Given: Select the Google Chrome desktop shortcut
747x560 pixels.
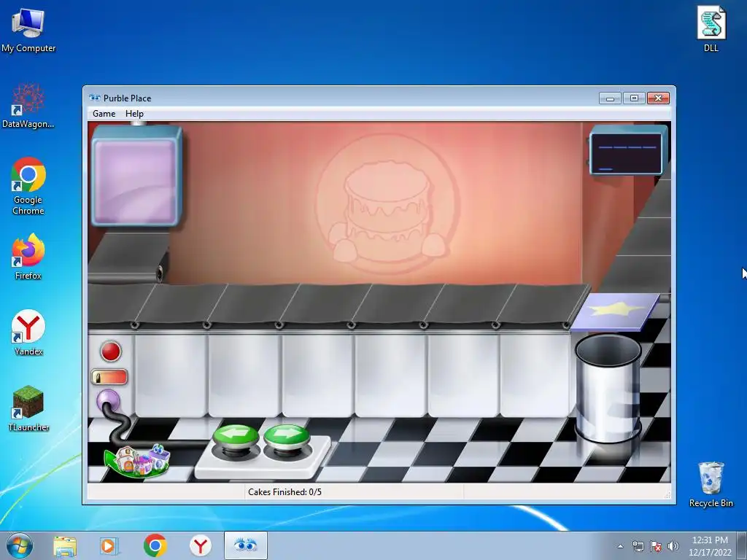Looking at the screenshot, I should [x=28, y=186].
